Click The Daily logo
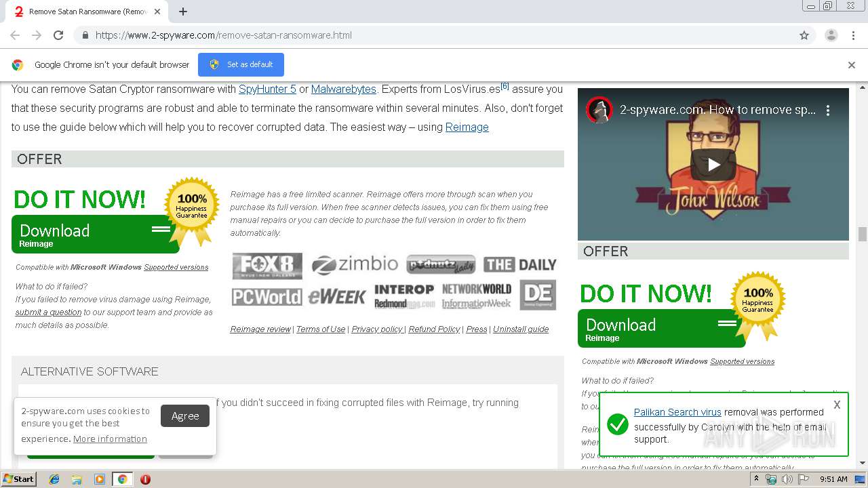 click(519, 264)
